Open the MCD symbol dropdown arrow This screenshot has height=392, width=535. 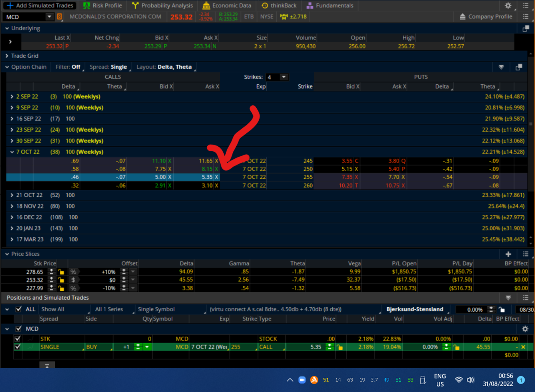pos(49,17)
